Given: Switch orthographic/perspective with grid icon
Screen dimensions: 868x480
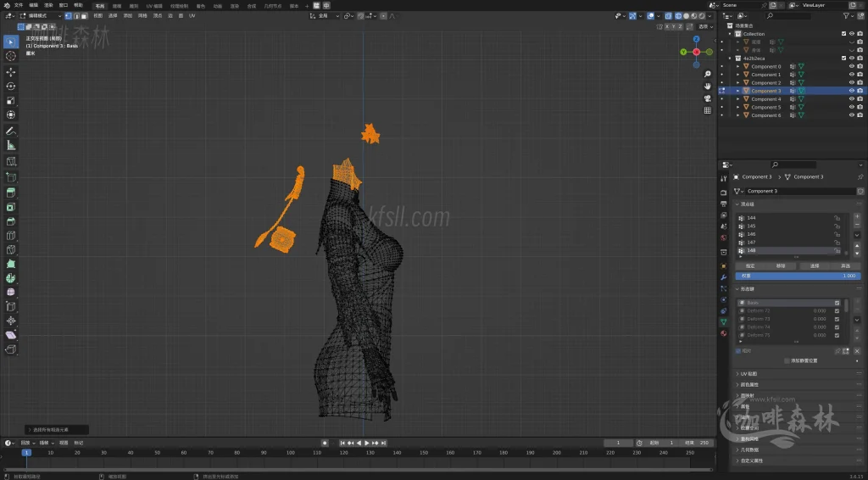Looking at the screenshot, I should (708, 111).
